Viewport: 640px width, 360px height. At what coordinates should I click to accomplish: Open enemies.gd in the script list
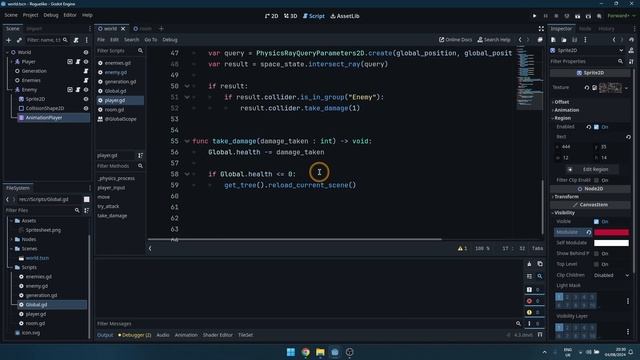point(118,63)
